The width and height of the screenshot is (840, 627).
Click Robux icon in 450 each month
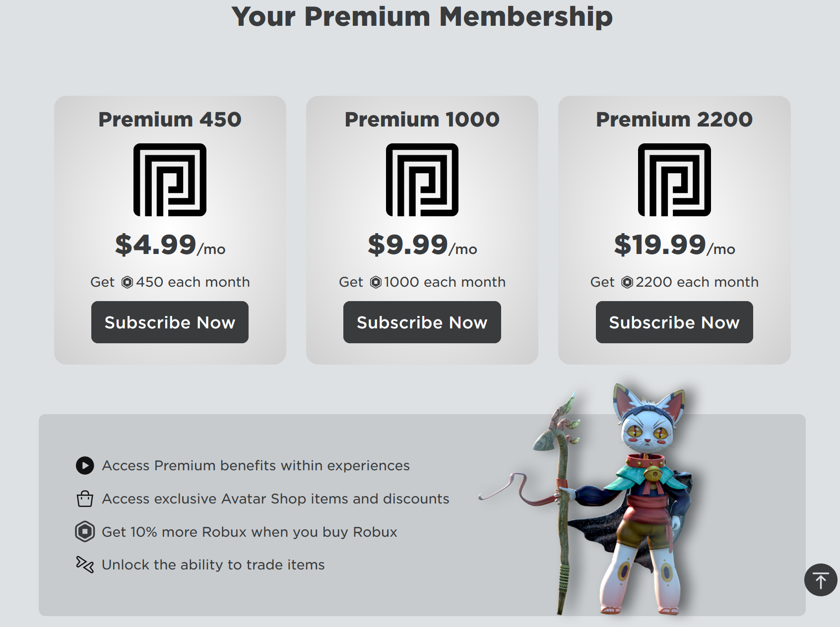128,282
